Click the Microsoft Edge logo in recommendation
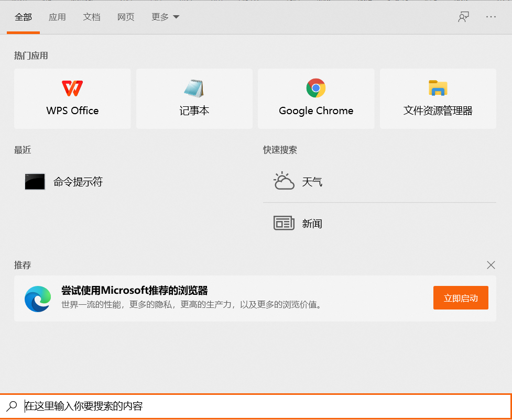The width and height of the screenshot is (512, 420). pyautogui.click(x=38, y=299)
